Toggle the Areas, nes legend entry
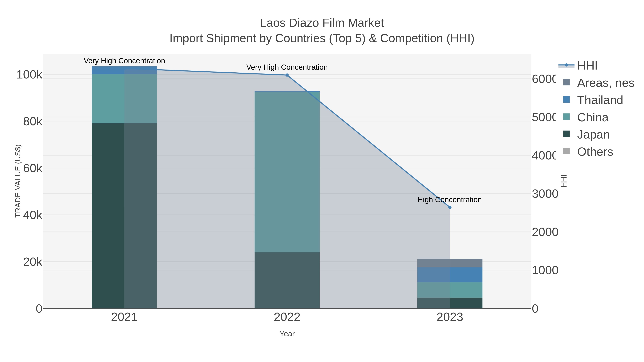The width and height of the screenshot is (644, 362). coord(599,83)
